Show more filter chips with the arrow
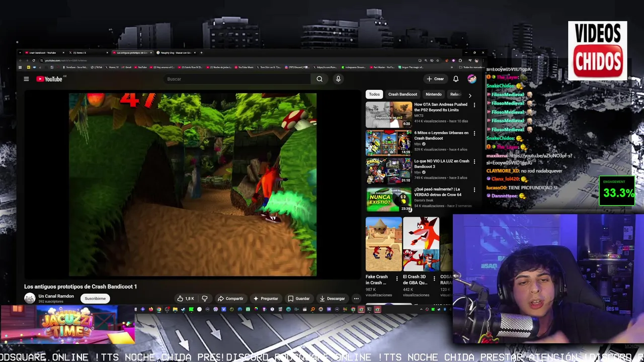 coord(470,95)
